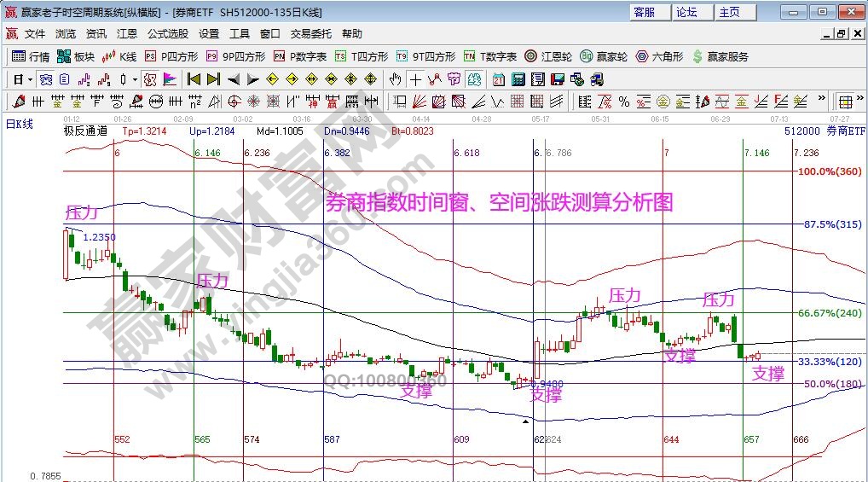This screenshot has width=868, height=482.
Task: Toggle the 极反通道 indicator button
Action: (x=85, y=132)
